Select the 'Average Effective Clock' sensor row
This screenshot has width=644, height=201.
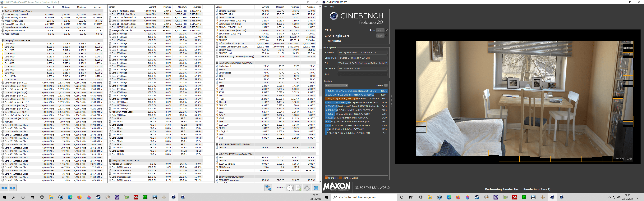click(x=155, y=30)
